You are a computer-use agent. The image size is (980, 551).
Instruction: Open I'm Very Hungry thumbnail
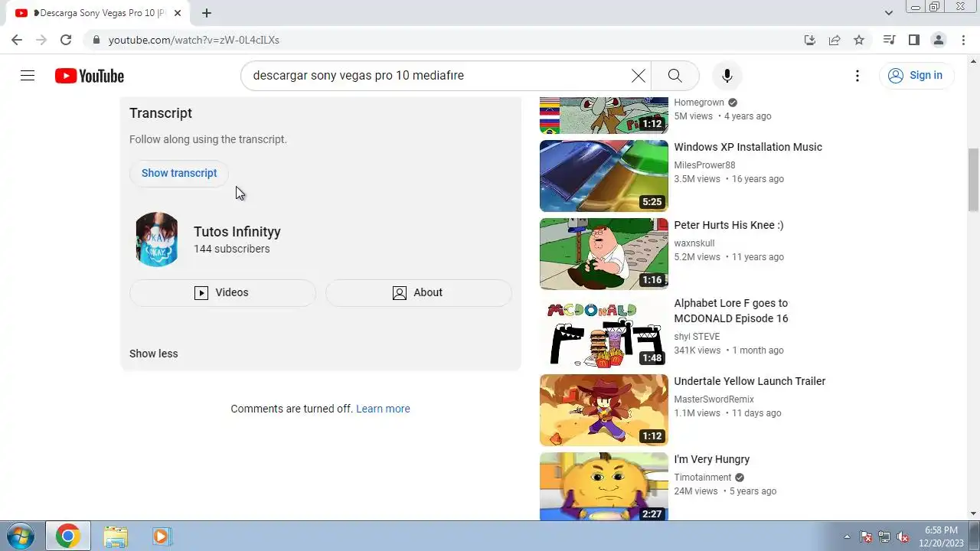click(604, 487)
